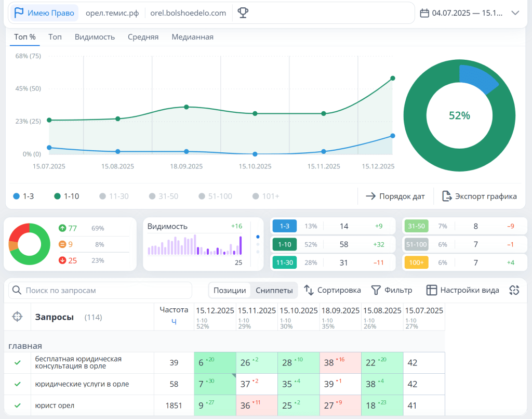This screenshot has width=532, height=419.
Task: Toggle the 1-3 series in chart legend
Action: coord(23,196)
